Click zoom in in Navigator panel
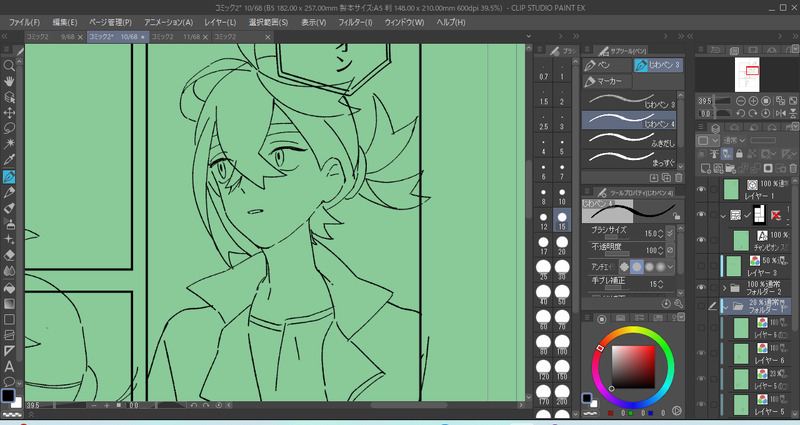Viewport: 800px width, 425px height. [x=753, y=101]
